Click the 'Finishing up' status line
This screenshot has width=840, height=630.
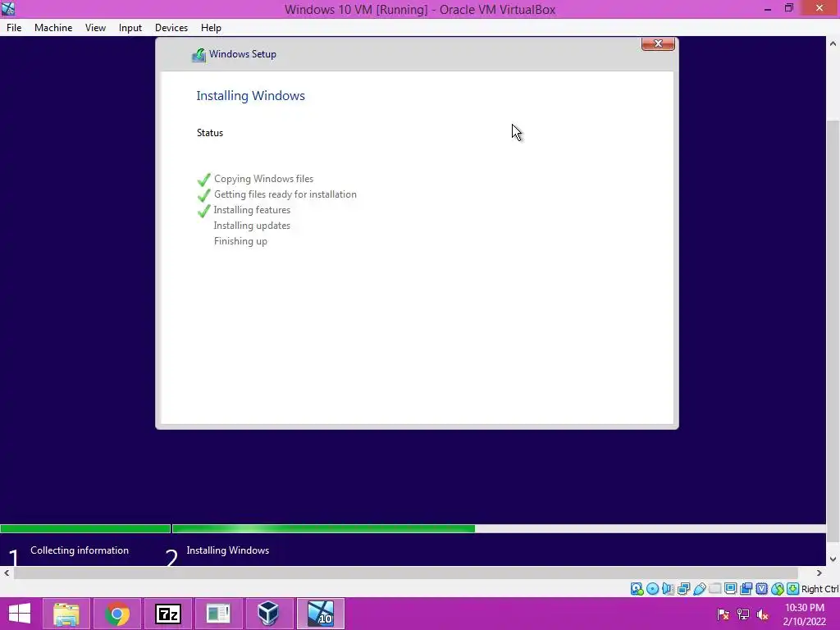[x=240, y=241]
